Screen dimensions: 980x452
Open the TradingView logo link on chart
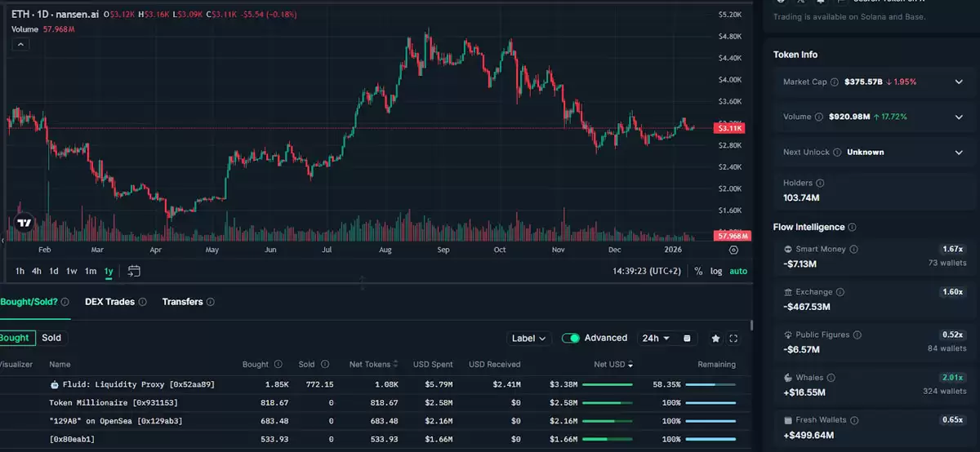(24, 223)
